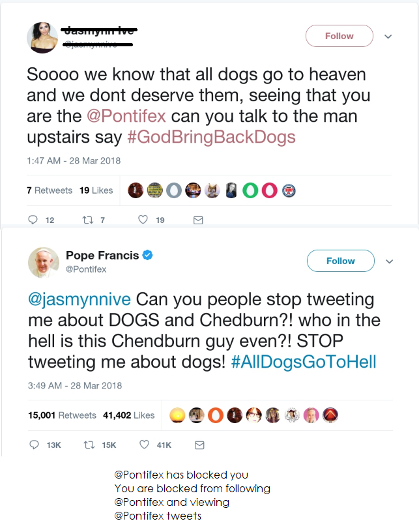
Task: Share Pope Francis tweet via envelope icon
Action: 199,445
